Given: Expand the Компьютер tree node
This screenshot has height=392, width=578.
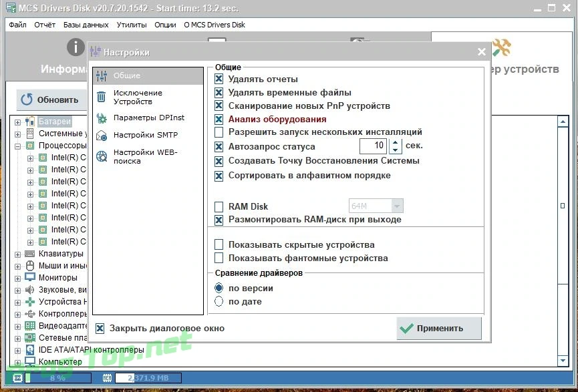Looking at the screenshot, I should pos(17,363).
